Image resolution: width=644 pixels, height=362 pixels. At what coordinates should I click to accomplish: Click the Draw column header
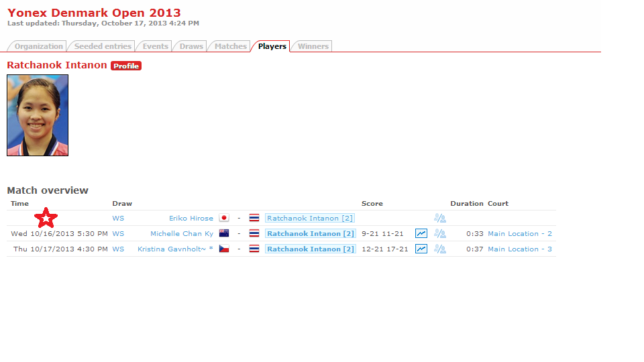point(122,204)
